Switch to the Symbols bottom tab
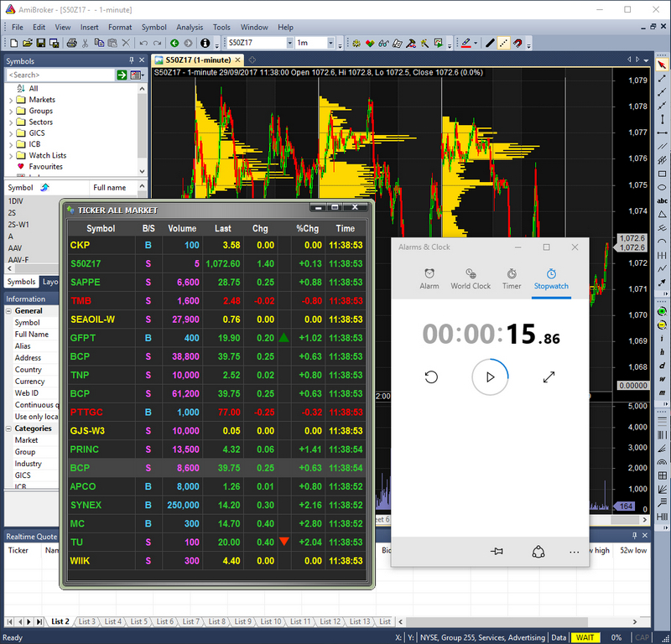Viewport: 671px width, 644px height. (22, 282)
